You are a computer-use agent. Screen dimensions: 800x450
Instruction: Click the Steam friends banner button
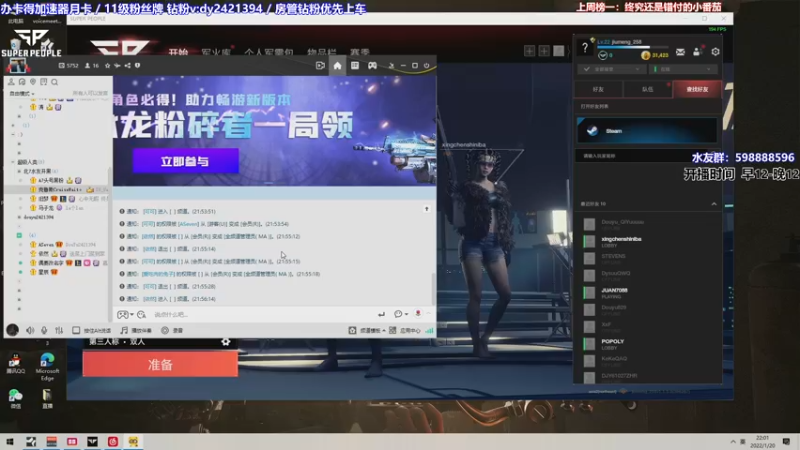coord(647,131)
